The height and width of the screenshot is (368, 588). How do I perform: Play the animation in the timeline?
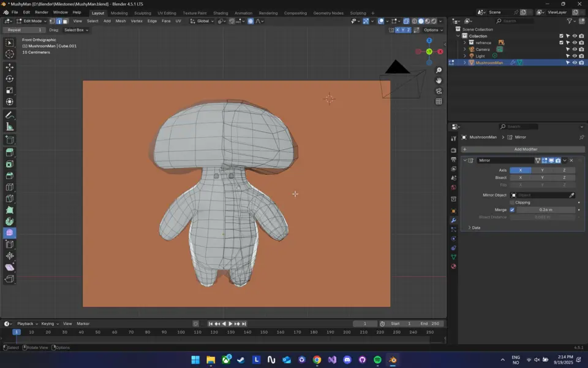tap(230, 324)
